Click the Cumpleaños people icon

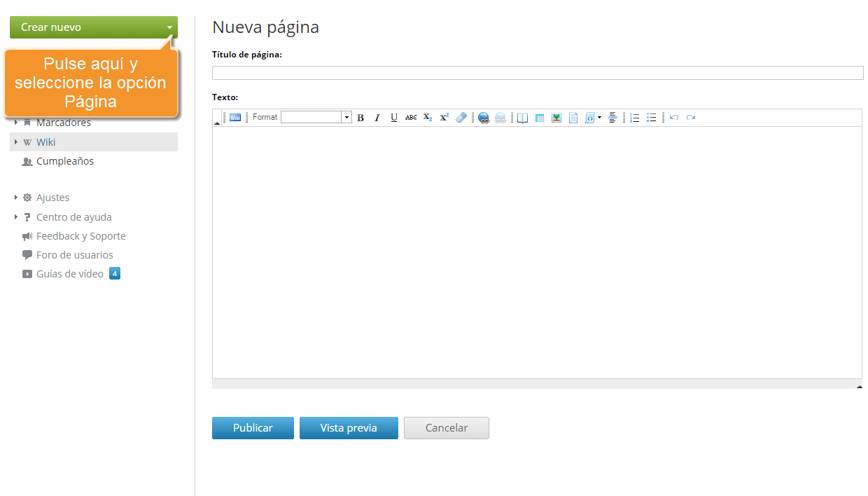coord(27,161)
